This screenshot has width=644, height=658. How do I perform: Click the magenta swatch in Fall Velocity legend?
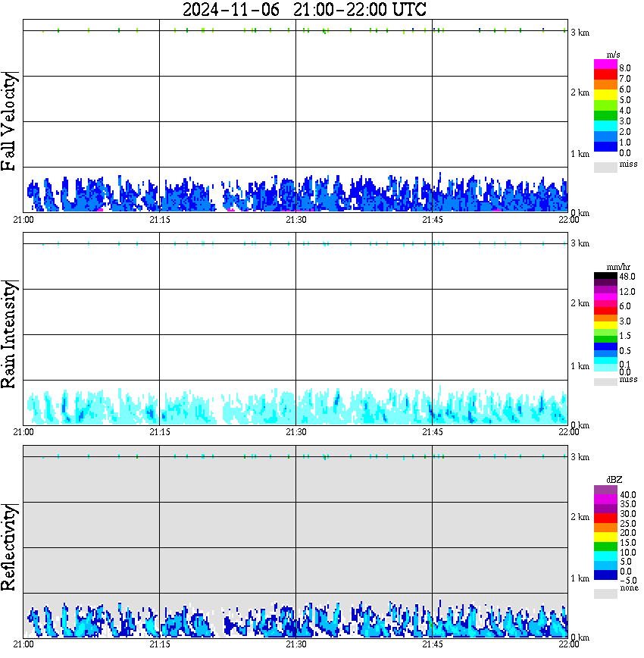605,64
